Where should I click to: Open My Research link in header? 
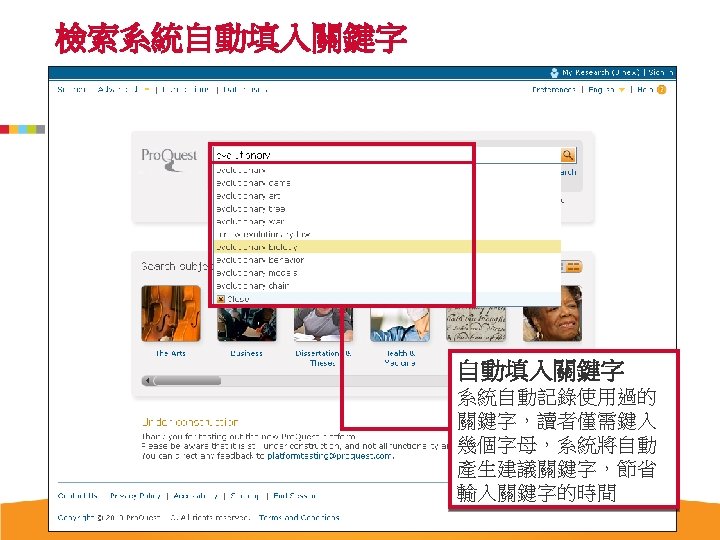click(x=601, y=73)
